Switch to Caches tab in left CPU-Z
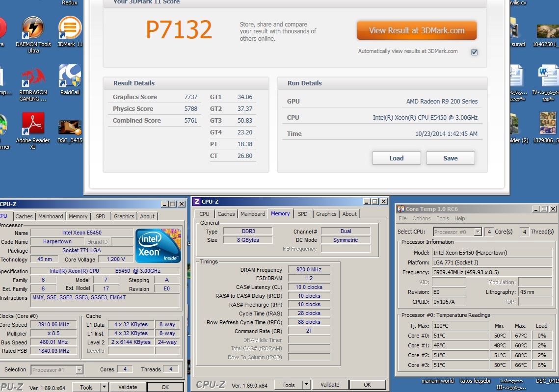 tap(24, 216)
